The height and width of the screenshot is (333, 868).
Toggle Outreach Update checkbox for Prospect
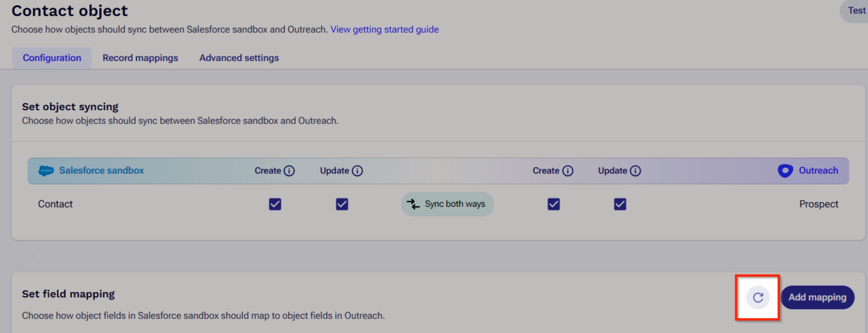[x=620, y=204]
